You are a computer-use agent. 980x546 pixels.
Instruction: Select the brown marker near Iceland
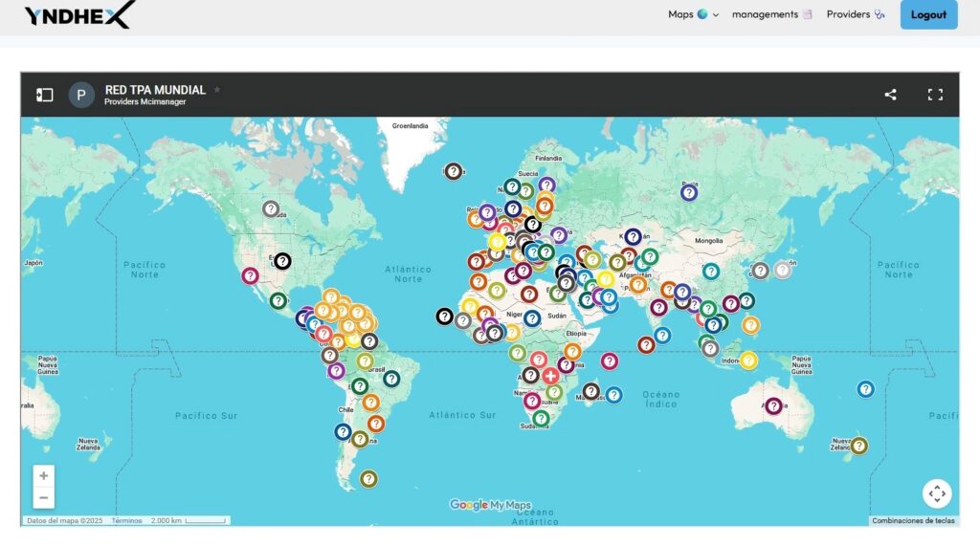(453, 171)
